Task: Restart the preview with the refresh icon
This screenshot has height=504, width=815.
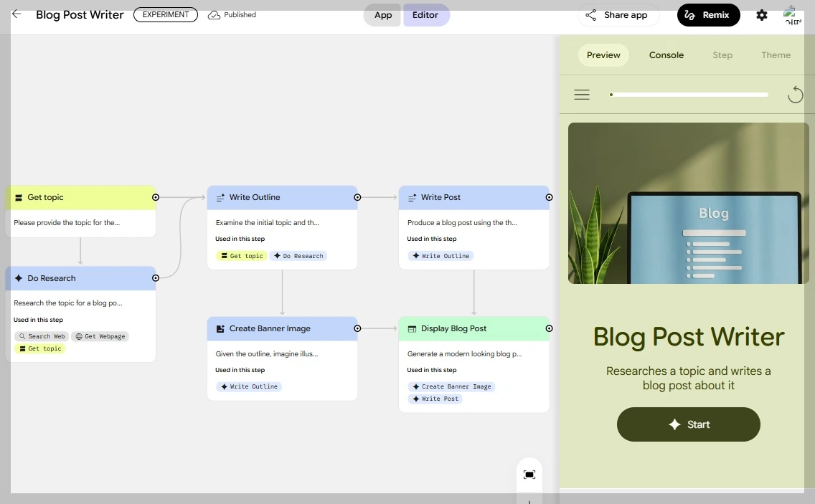Action: (795, 95)
